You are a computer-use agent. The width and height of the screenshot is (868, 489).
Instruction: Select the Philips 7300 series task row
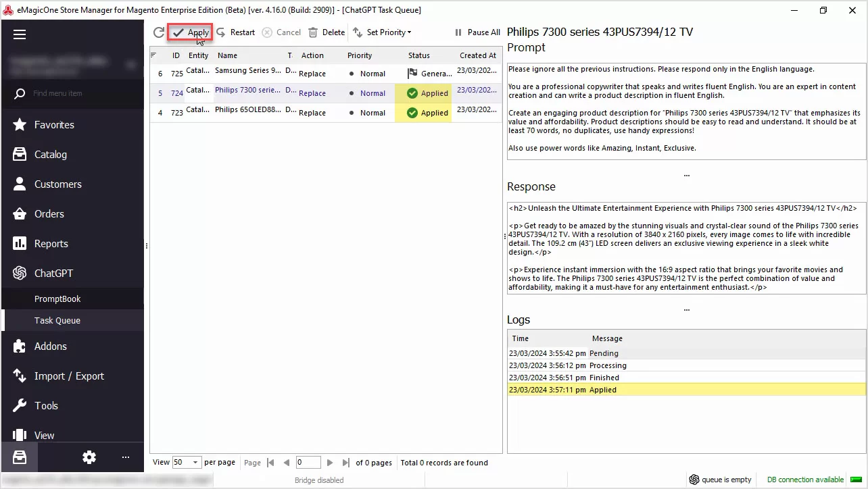click(326, 93)
